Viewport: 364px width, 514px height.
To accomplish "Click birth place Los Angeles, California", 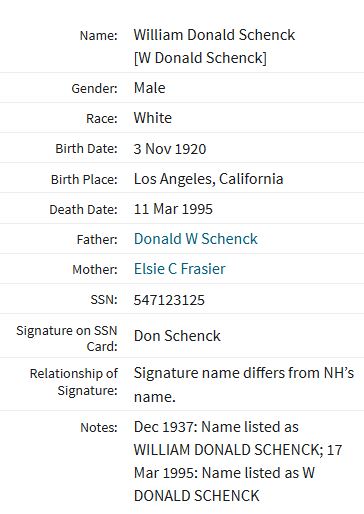I will click(x=209, y=179).
